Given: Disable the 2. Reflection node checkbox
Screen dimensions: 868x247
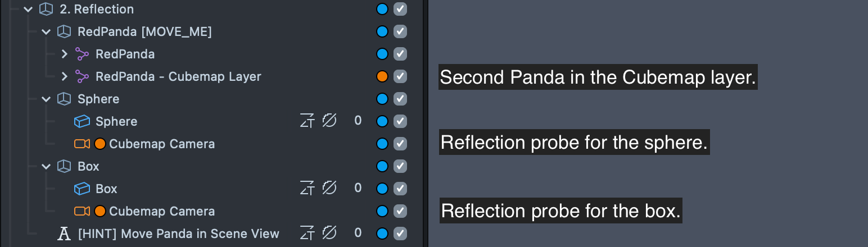Looking at the screenshot, I should (400, 9).
